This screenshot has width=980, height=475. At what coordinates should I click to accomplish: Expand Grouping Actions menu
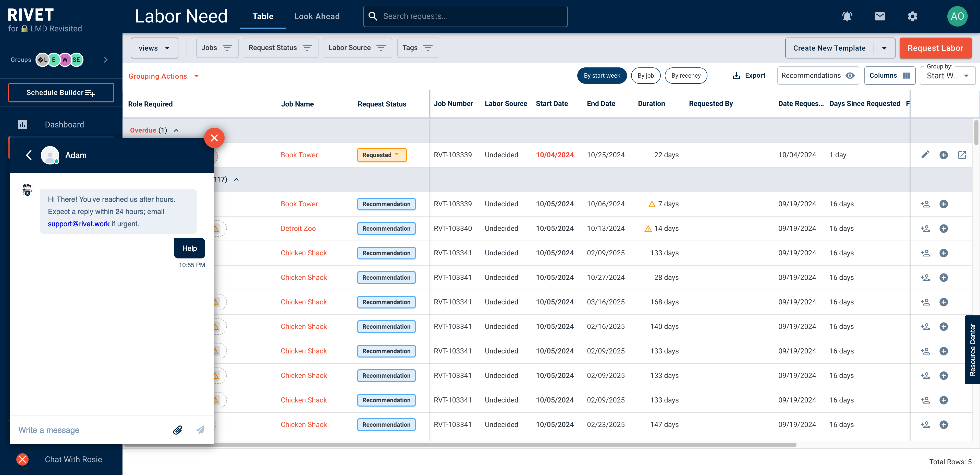[x=164, y=76]
